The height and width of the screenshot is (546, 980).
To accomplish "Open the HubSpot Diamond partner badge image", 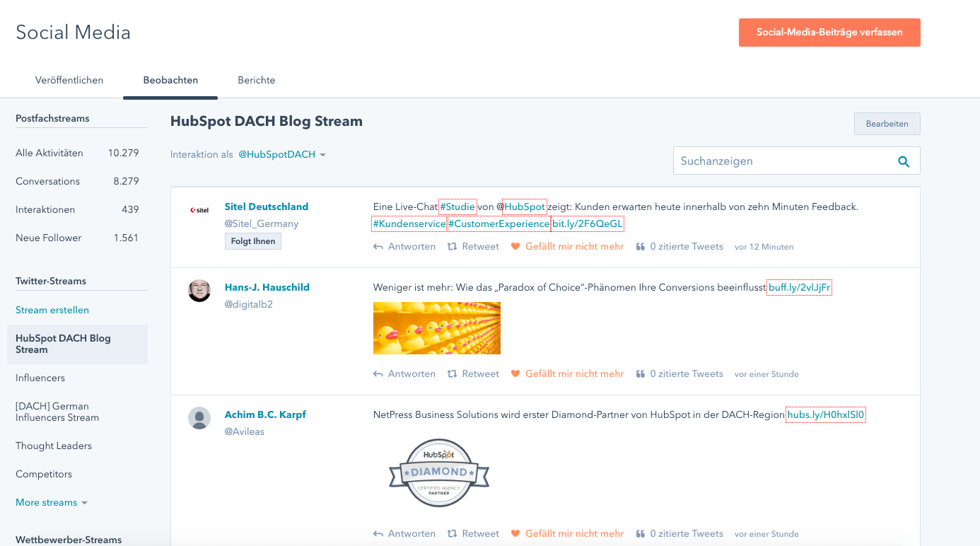I will pos(439,472).
